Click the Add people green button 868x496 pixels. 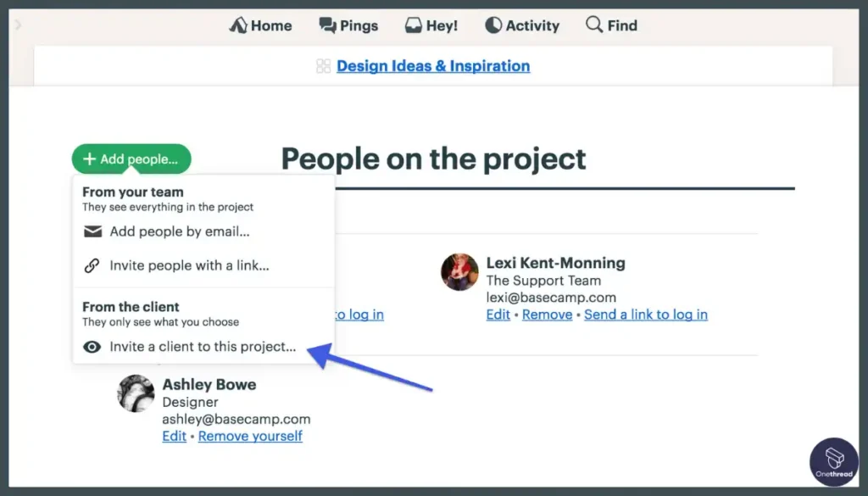point(131,159)
